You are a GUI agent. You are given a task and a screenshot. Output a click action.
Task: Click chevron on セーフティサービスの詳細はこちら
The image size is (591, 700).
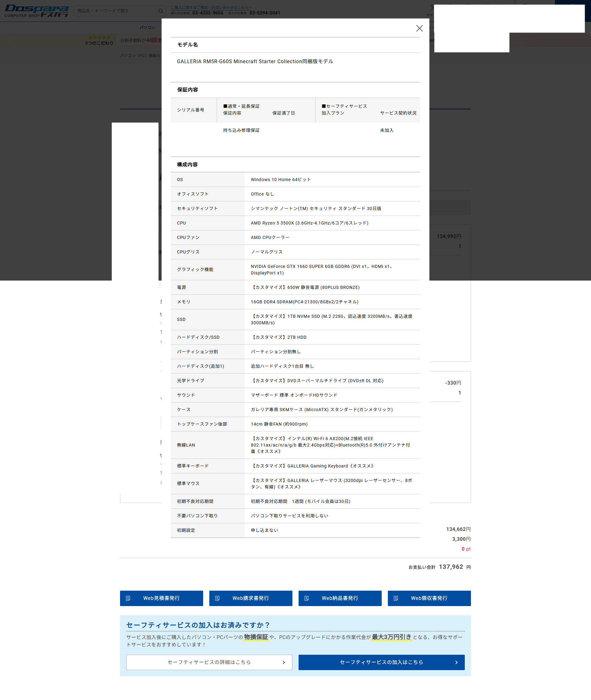coord(284,662)
